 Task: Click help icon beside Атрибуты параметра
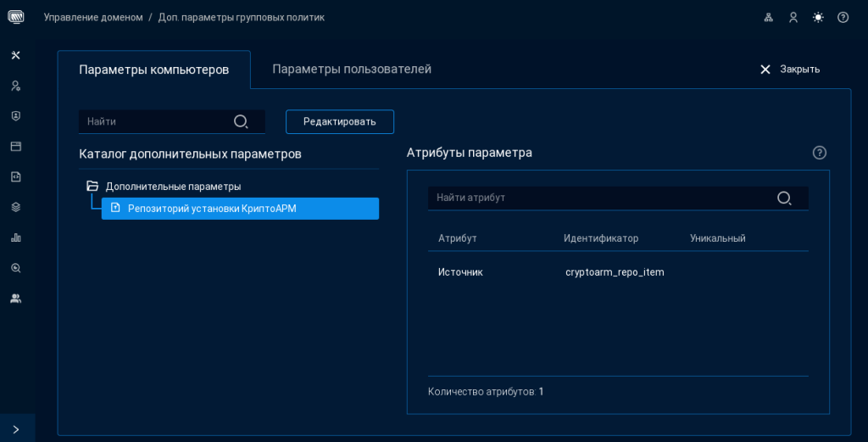click(819, 153)
